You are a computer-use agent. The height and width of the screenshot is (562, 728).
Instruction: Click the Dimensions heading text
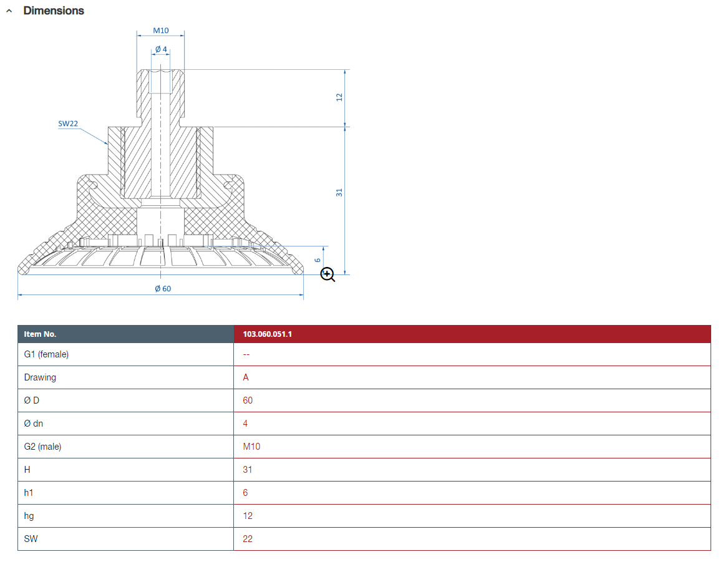pyautogui.click(x=54, y=11)
